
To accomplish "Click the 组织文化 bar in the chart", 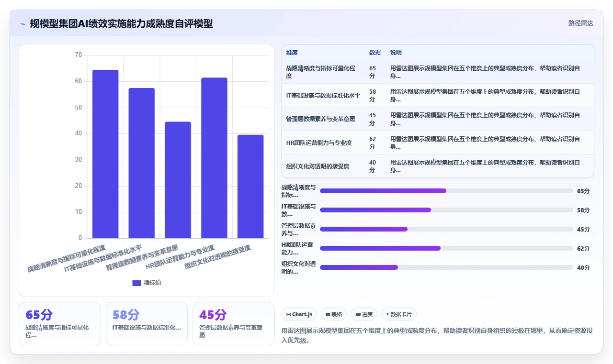I will click(x=250, y=187).
